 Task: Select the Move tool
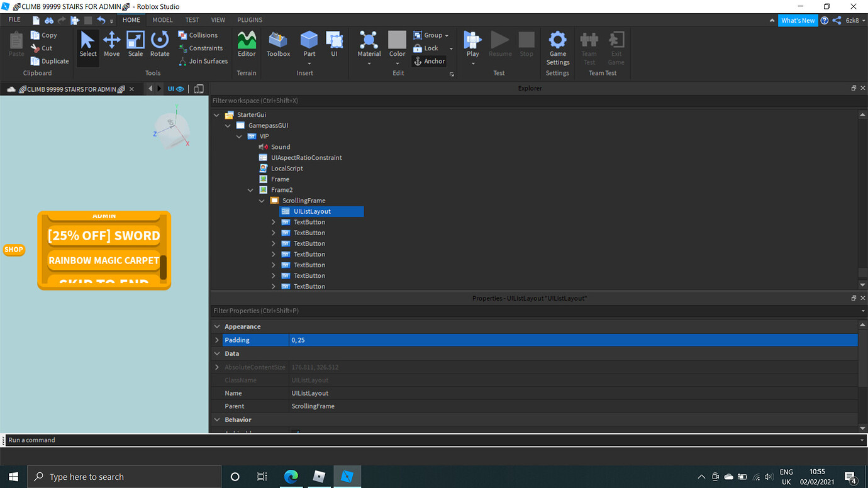(x=111, y=44)
